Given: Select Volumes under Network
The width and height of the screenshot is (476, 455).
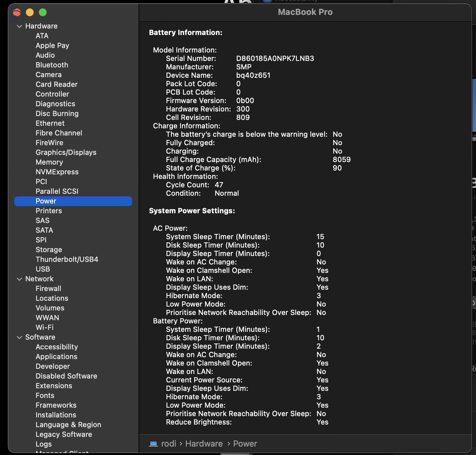Looking at the screenshot, I should (50, 308).
